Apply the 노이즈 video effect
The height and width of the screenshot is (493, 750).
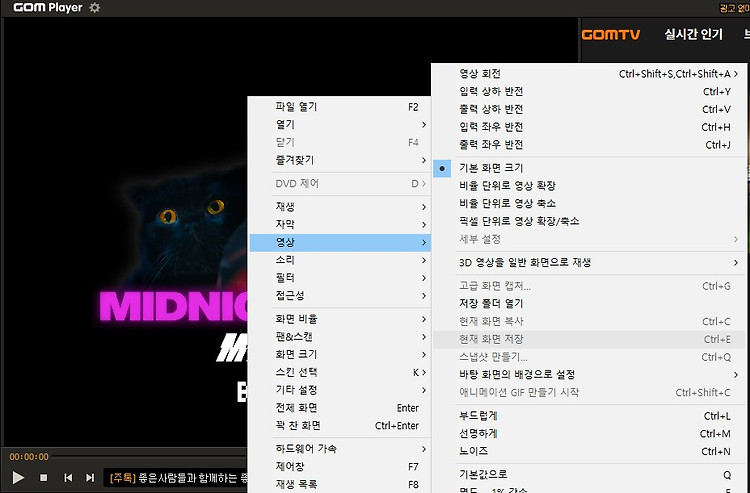(589, 451)
